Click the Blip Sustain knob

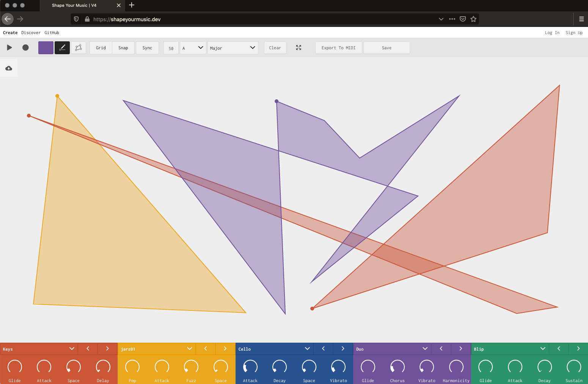click(574, 367)
